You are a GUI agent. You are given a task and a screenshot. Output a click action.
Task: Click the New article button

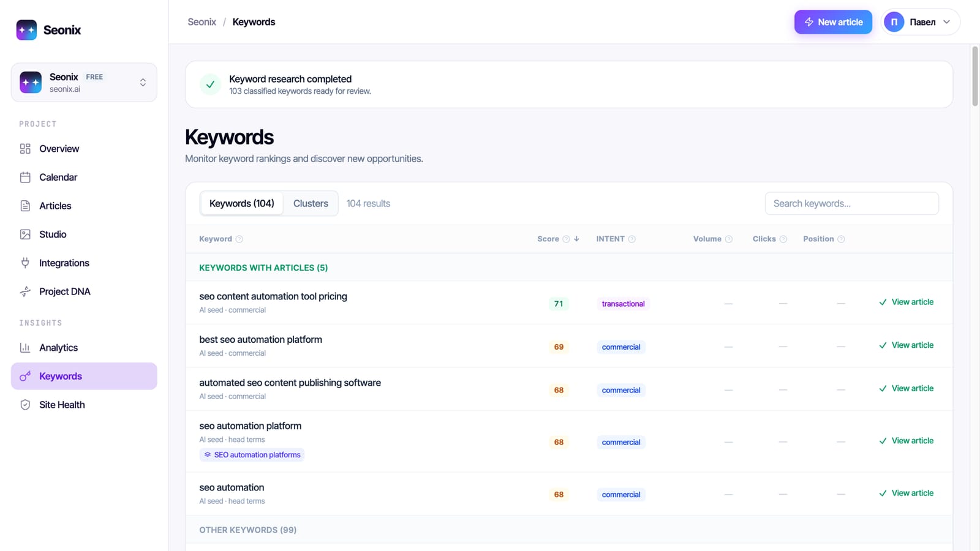click(833, 22)
